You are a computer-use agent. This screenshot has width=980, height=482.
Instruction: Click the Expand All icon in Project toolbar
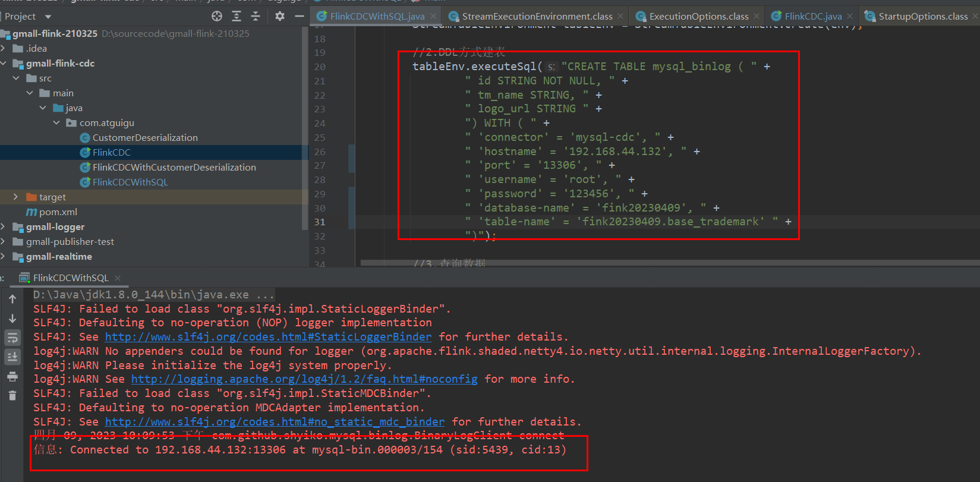(237, 16)
